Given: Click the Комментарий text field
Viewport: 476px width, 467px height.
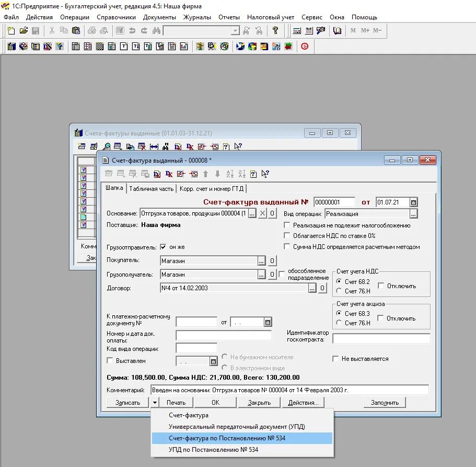Looking at the screenshot, I should click(289, 390).
